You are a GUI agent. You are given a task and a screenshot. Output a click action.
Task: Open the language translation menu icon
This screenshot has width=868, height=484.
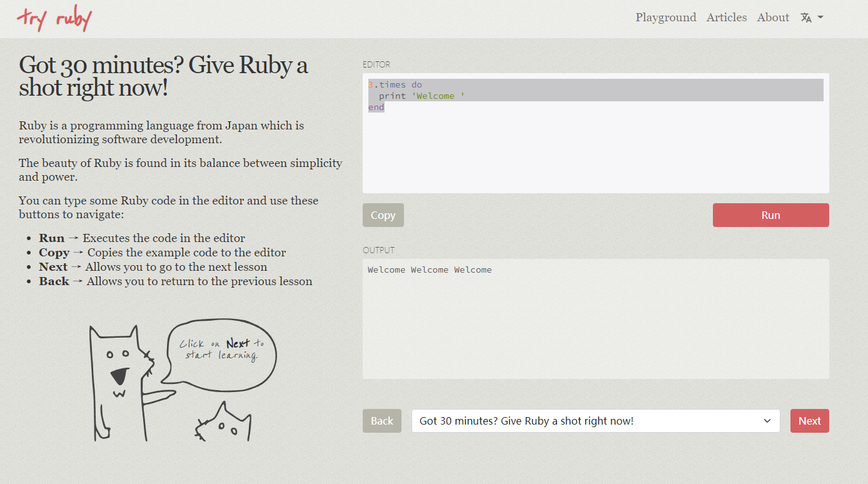(x=812, y=18)
